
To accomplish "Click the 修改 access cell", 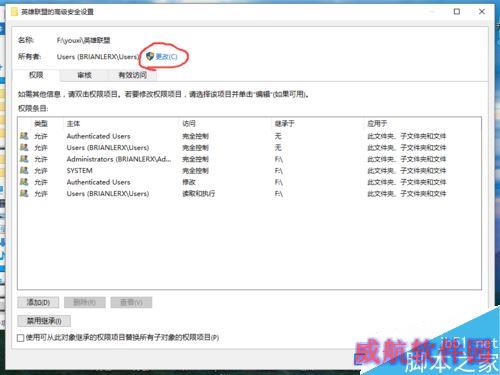I will (189, 182).
